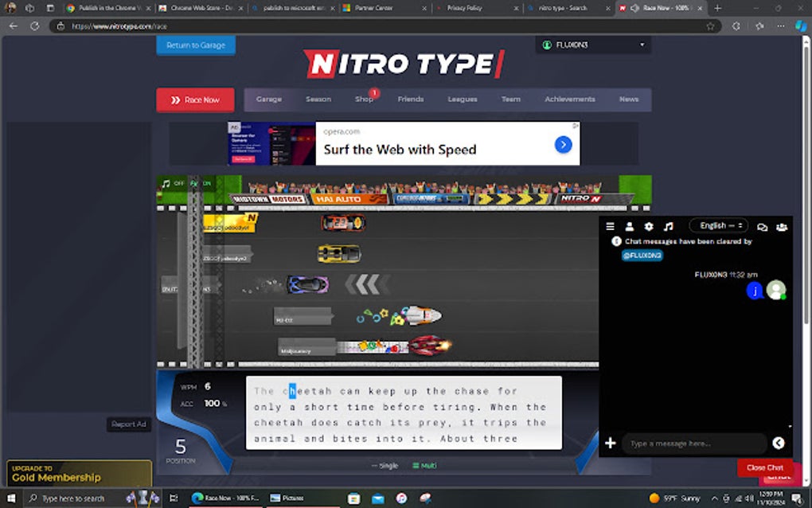
Task: Click Return to Garage
Action: 195,45
